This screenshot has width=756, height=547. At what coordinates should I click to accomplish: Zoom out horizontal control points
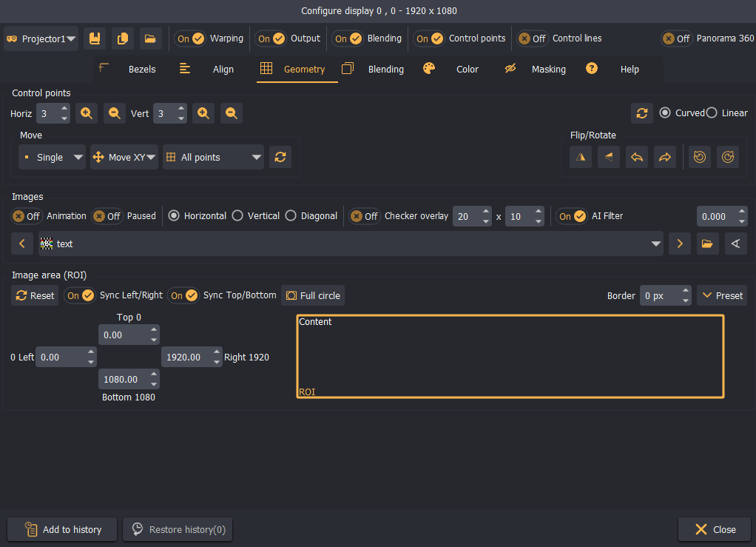pos(114,113)
